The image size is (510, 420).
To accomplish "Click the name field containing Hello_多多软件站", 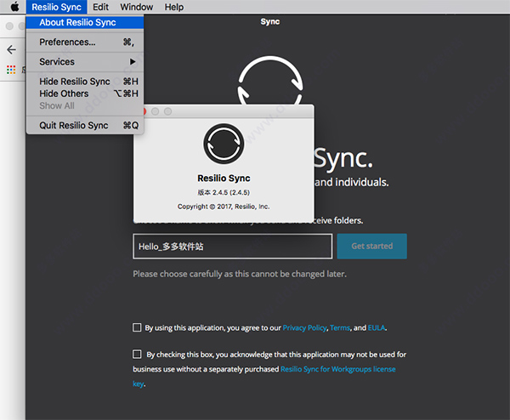I will [x=233, y=247].
